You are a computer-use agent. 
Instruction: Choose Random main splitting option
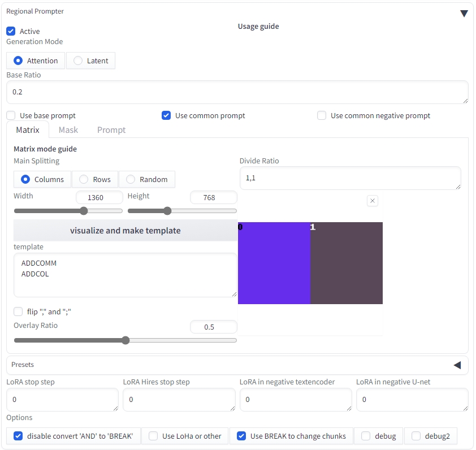pyautogui.click(x=131, y=180)
